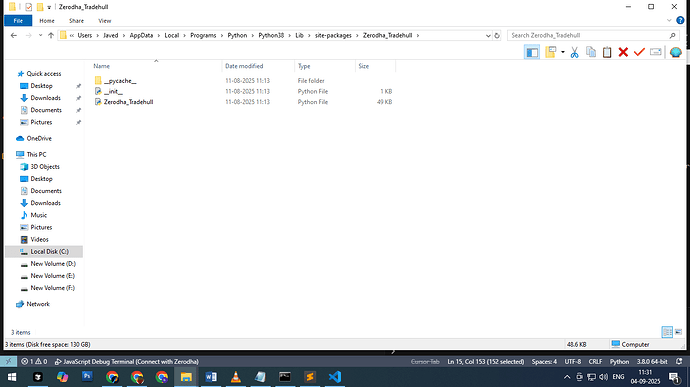Click the Cut scissors icon
Screen dimensions: 690x387
pos(574,52)
